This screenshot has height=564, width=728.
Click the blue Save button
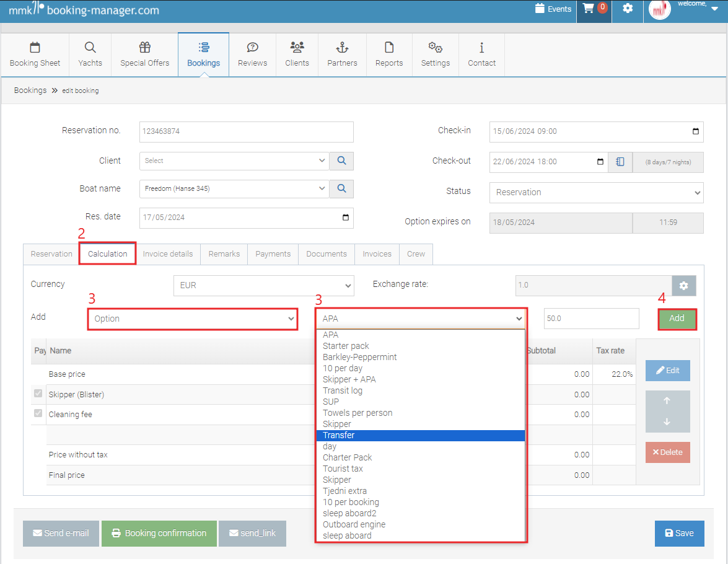coord(679,533)
